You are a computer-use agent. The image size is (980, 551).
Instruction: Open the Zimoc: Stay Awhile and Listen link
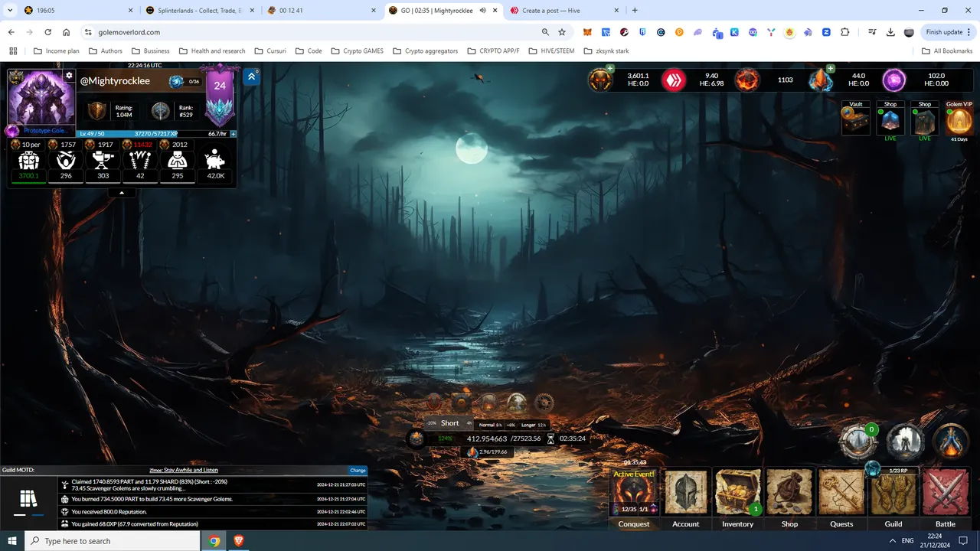click(184, 471)
